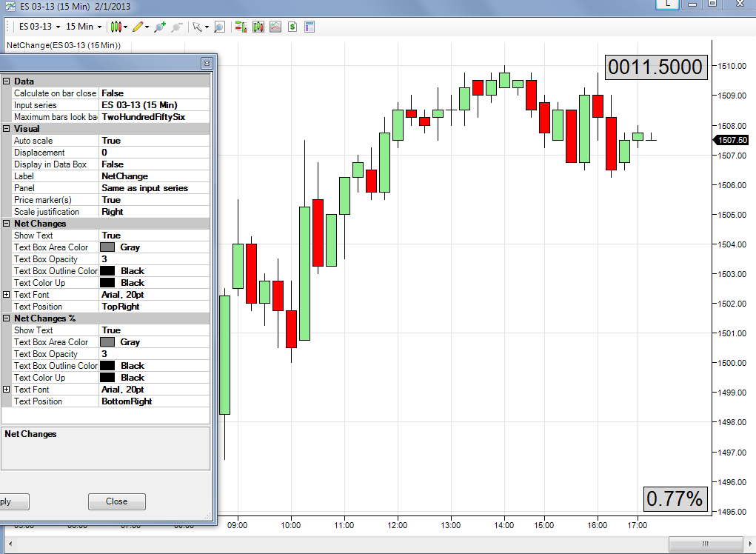
Task: Click the 1510.00 price axis label
Action: (x=732, y=66)
